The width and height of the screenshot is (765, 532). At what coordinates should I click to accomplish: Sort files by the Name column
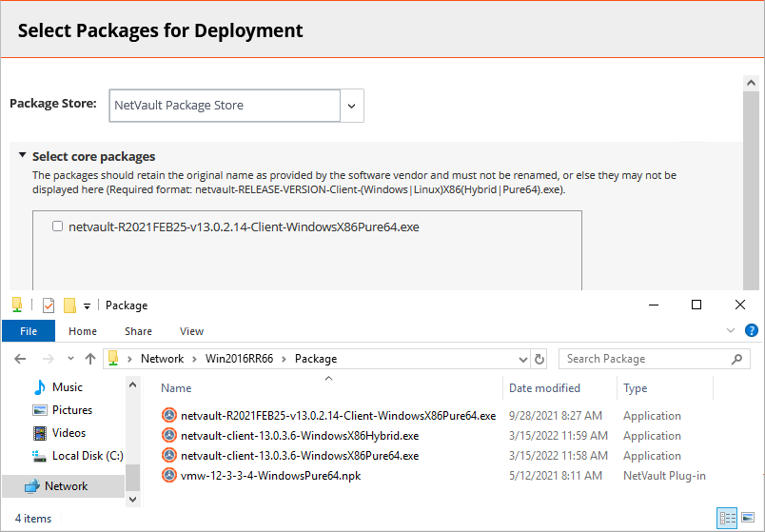tap(176, 388)
